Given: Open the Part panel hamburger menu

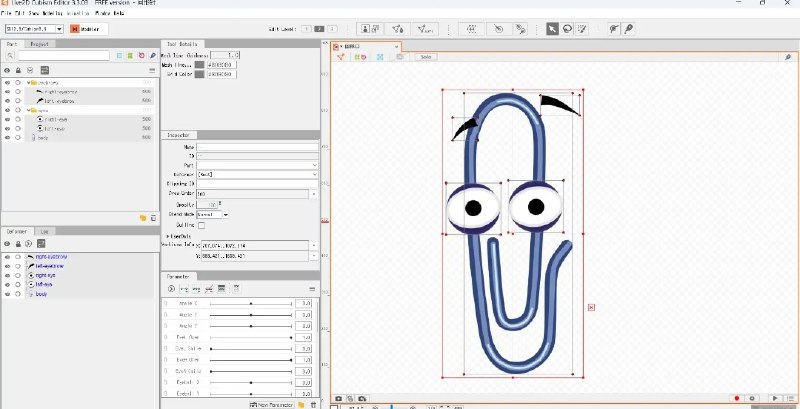Looking at the screenshot, I should point(152,70).
